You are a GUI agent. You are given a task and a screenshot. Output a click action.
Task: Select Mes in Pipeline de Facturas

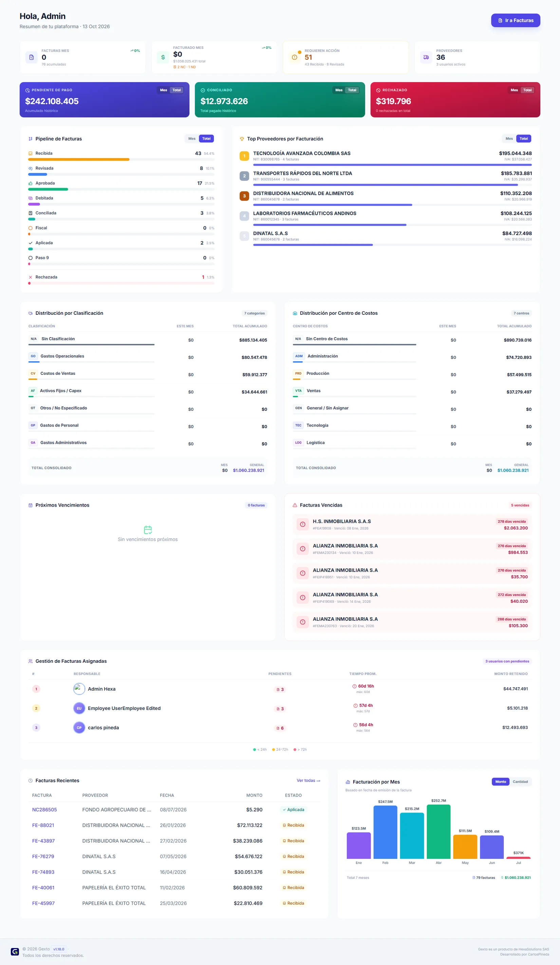point(192,139)
